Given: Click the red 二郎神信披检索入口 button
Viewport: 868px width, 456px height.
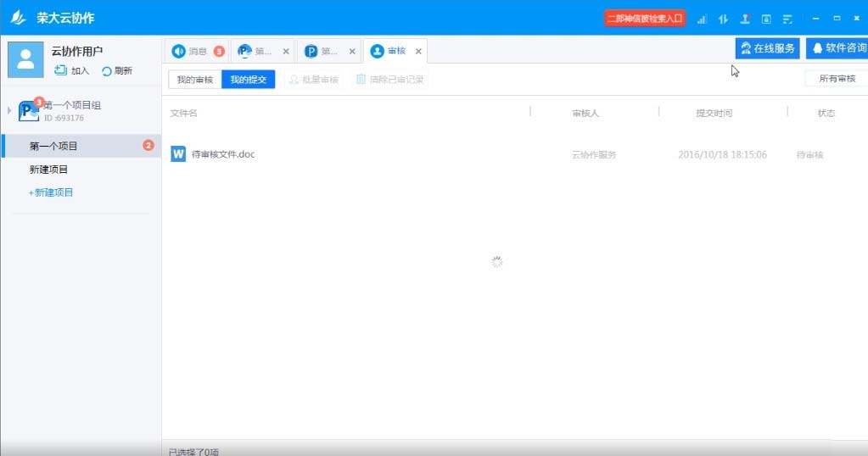Looking at the screenshot, I should [645, 19].
